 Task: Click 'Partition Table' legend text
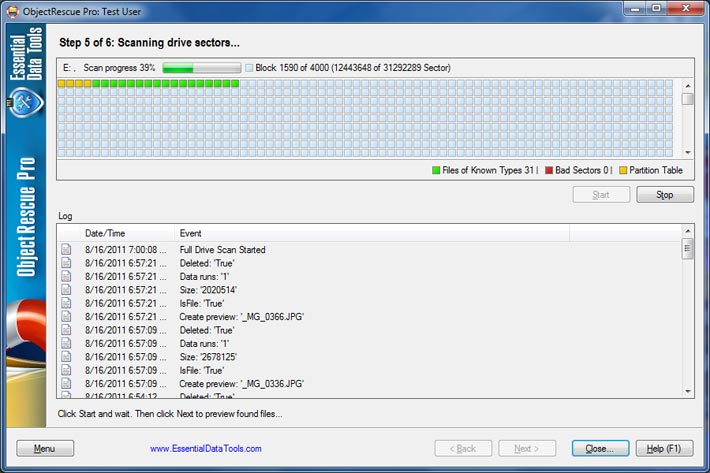tap(656, 170)
